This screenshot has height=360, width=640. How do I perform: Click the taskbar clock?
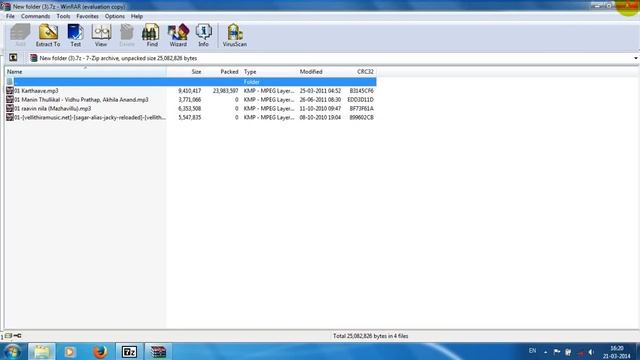617,352
